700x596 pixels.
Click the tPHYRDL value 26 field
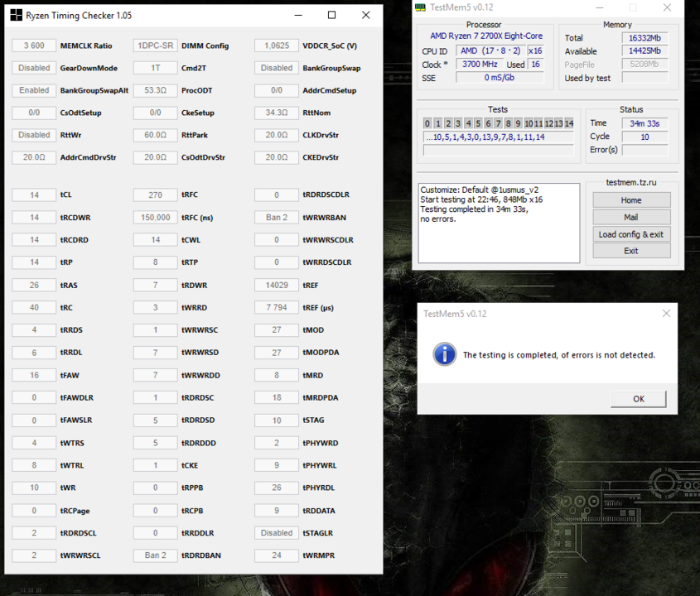(x=277, y=488)
